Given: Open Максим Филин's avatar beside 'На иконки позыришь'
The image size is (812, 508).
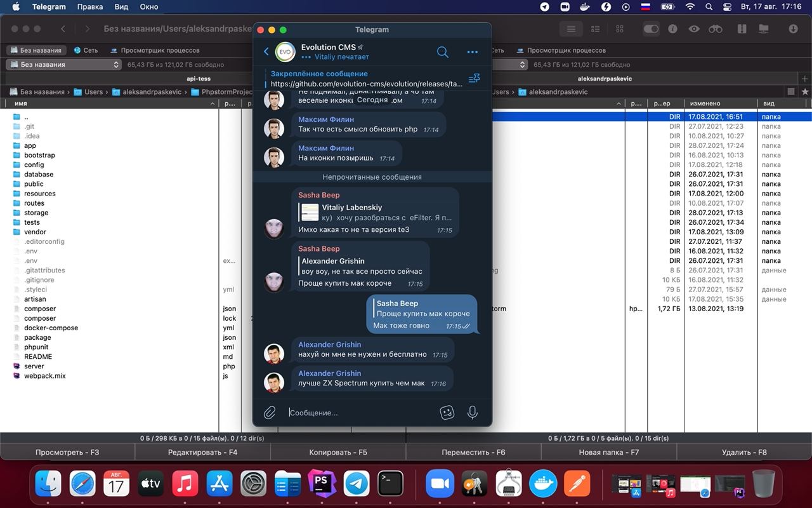Looking at the screenshot, I should (274, 157).
